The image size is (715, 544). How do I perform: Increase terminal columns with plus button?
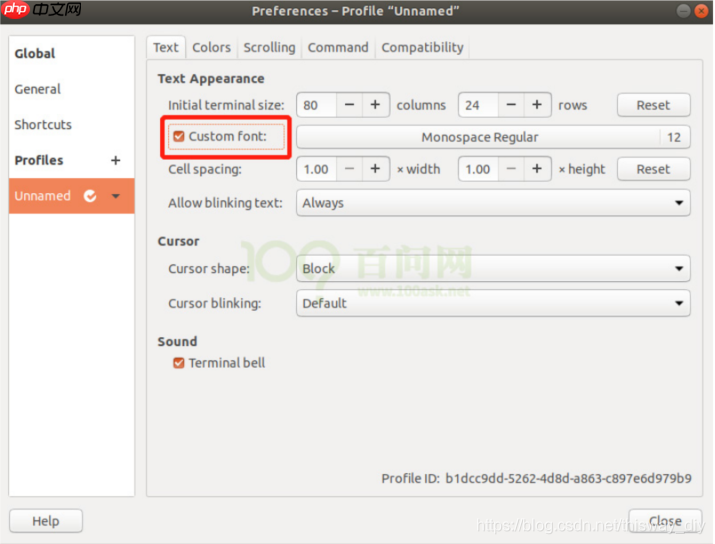pyautogui.click(x=375, y=105)
